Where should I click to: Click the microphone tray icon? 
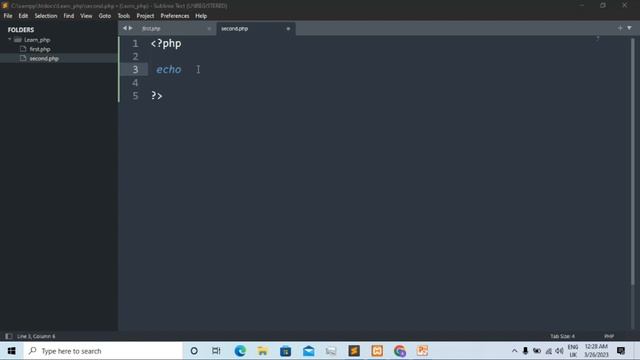tap(525, 351)
